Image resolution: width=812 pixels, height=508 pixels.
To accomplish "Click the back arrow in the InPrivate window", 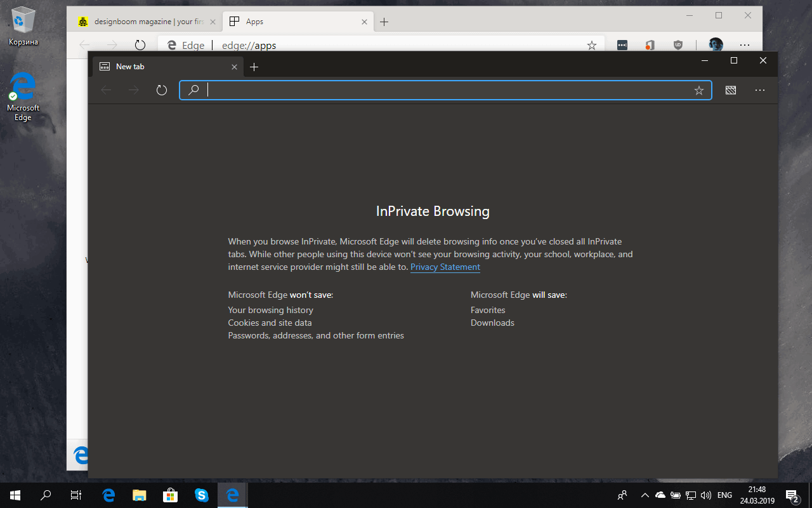I will click(x=107, y=90).
